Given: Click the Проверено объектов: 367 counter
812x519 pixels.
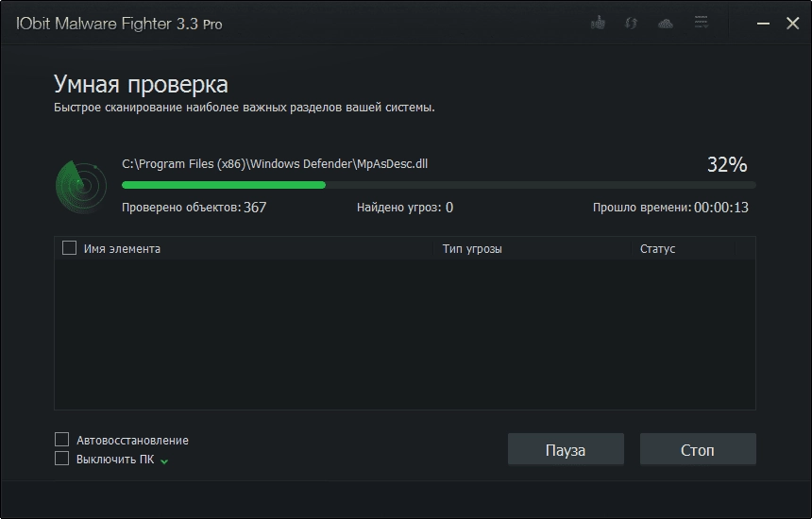Looking at the screenshot, I should (194, 208).
